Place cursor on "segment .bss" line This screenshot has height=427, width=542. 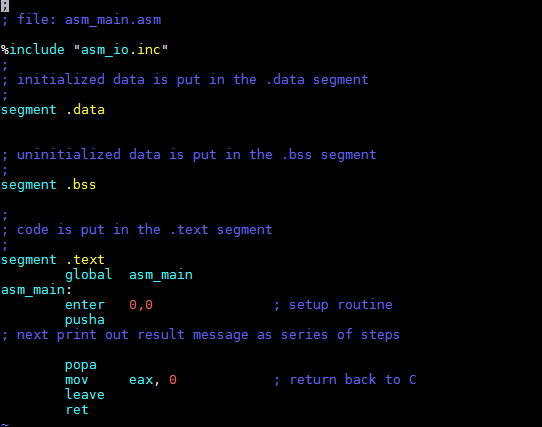[x=48, y=185]
